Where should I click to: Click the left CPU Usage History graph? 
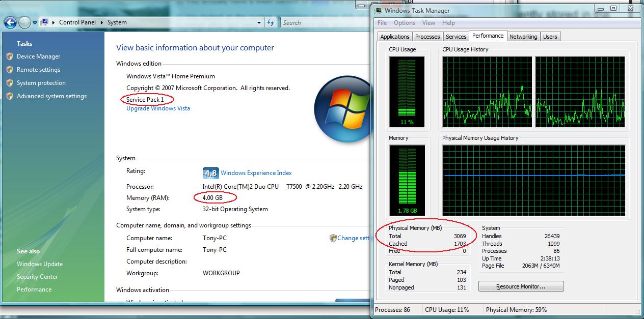click(487, 92)
